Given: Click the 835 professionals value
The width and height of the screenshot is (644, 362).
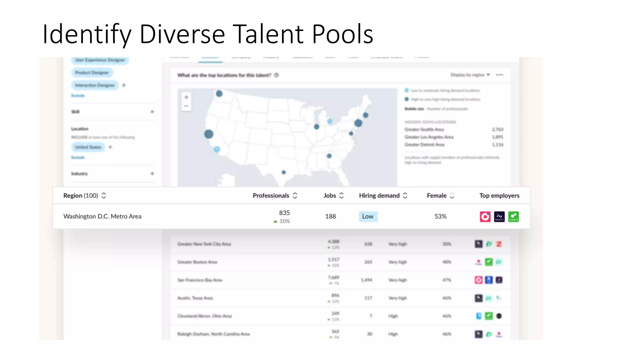Looking at the screenshot, I should coord(284,213).
